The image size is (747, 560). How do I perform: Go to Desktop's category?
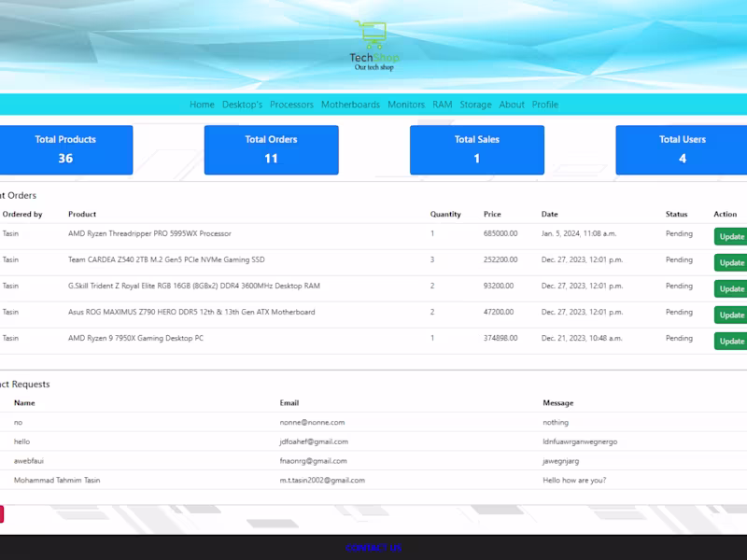(242, 105)
